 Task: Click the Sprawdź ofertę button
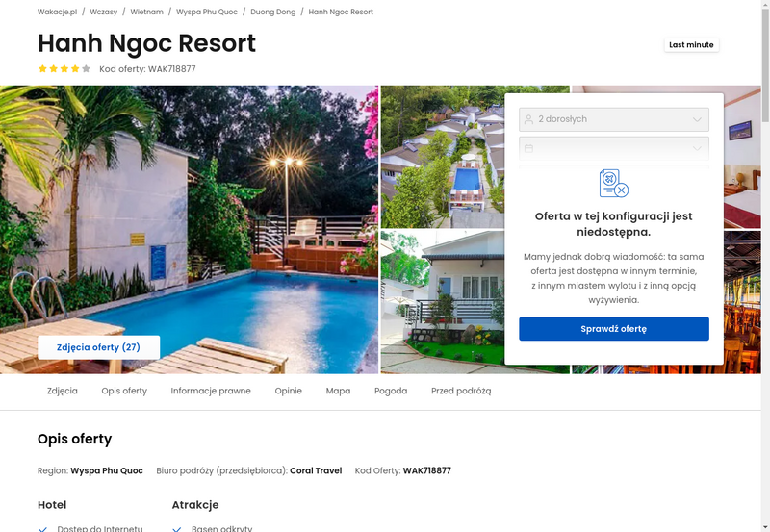(x=614, y=329)
